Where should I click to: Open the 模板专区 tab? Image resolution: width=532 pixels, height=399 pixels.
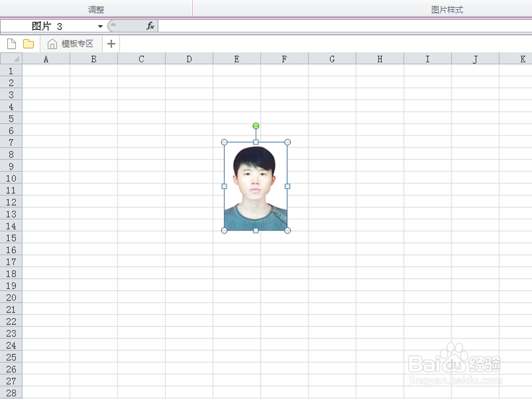(x=70, y=44)
